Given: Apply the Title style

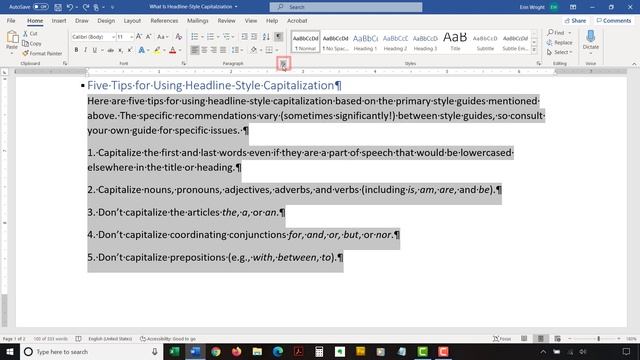Looking at the screenshot, I should tap(455, 42).
